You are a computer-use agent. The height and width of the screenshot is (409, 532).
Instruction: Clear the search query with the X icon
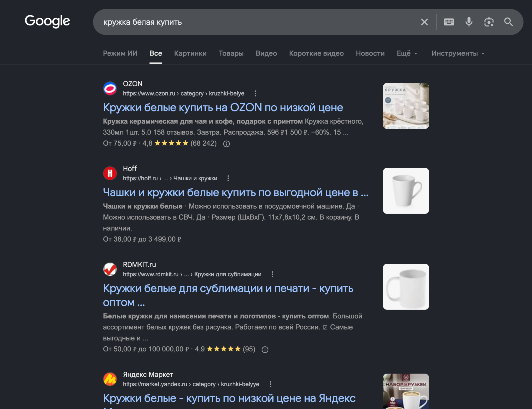(x=424, y=22)
